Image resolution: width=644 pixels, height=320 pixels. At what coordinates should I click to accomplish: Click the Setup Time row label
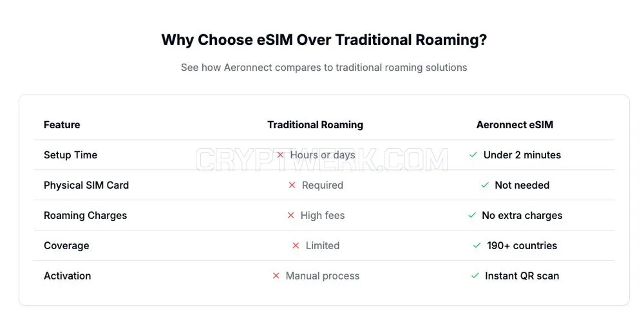(x=71, y=155)
